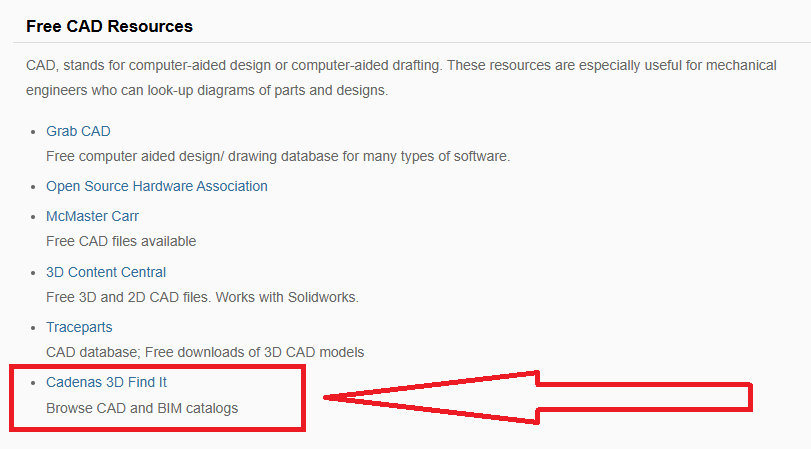The height and width of the screenshot is (449, 811).
Task: Click the bullet beside Cadenas 3D Find It
Action: 32,383
